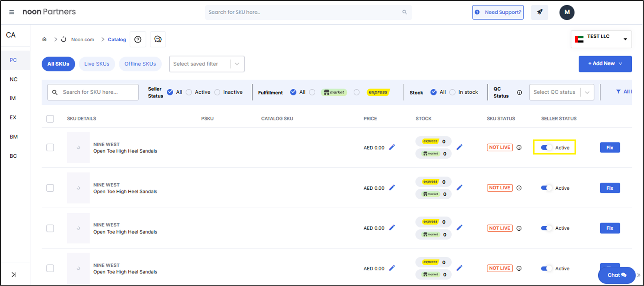
Task: Switch off the Active toggle in fourth row
Action: [546, 269]
